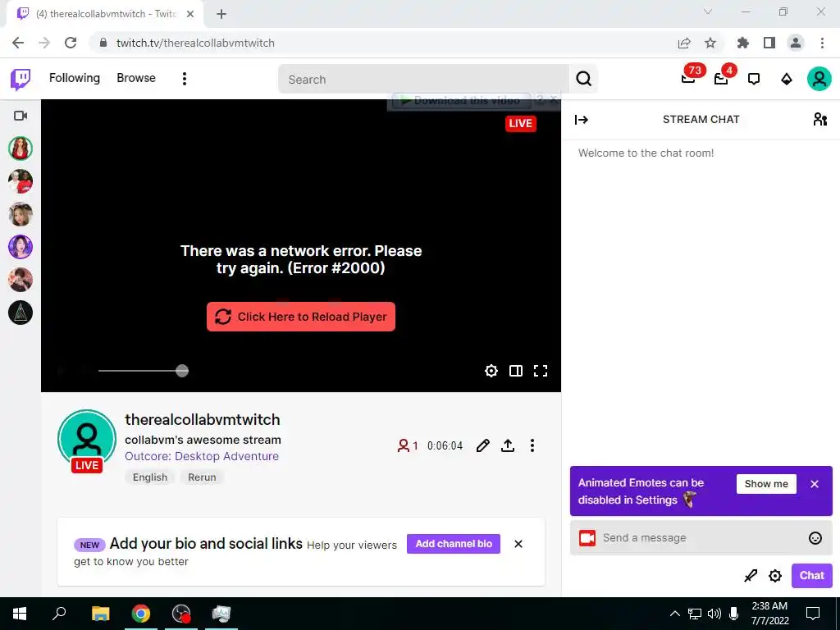Collapse the stream chat panel
Viewport: 840px width, 630px height.
click(x=582, y=120)
